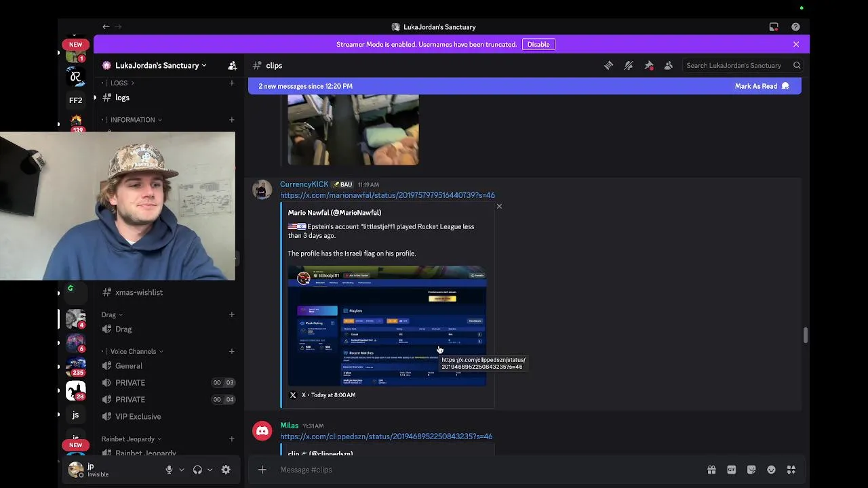
Task: Click Milas username
Action: coord(289,426)
